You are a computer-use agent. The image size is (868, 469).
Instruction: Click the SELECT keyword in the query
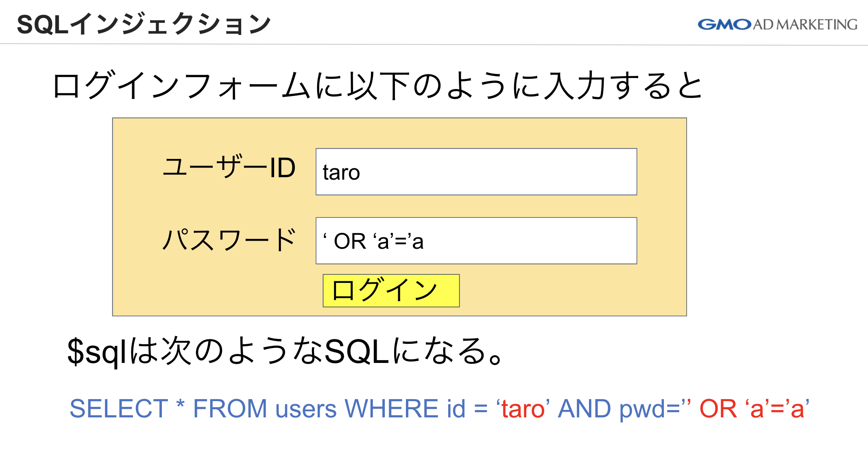click(x=118, y=408)
